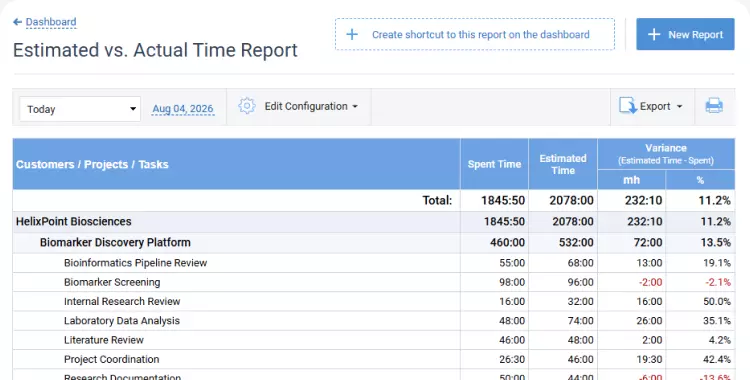Expand the Edit Configuration menu
750x380 pixels.
[x=311, y=106]
